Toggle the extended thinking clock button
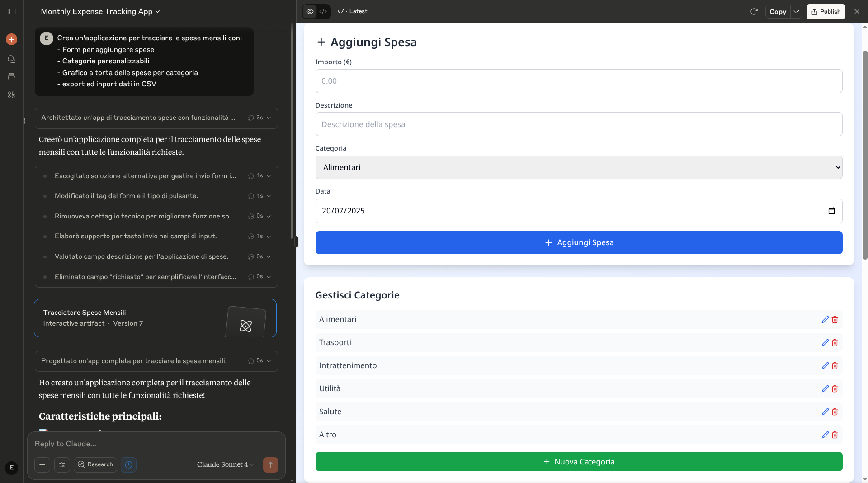 129,465
